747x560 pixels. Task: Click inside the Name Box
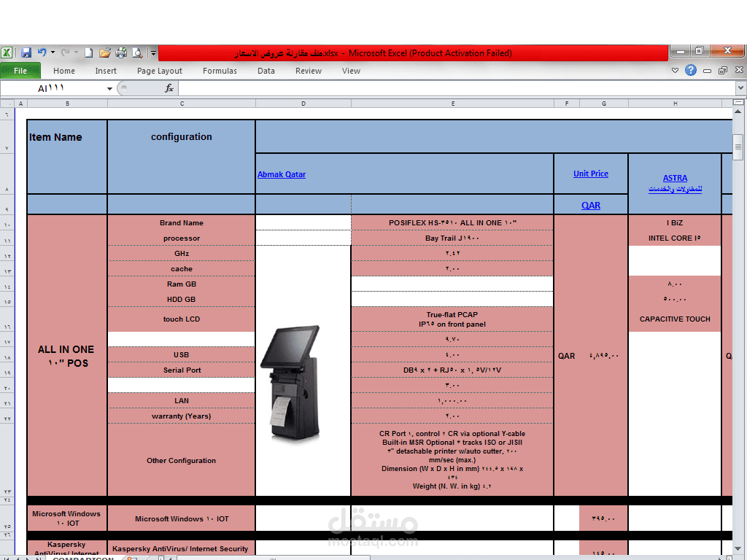tap(53, 88)
